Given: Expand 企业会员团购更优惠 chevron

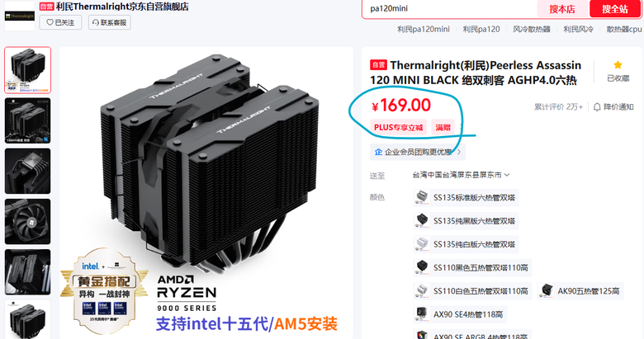Looking at the screenshot, I should [459, 152].
